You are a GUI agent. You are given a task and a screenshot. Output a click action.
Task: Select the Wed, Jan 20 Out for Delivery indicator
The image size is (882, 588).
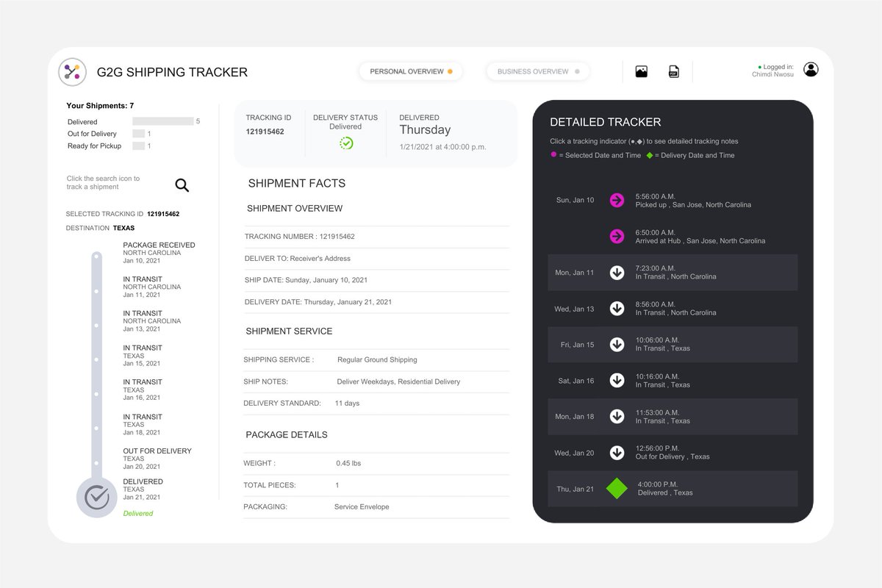(617, 453)
